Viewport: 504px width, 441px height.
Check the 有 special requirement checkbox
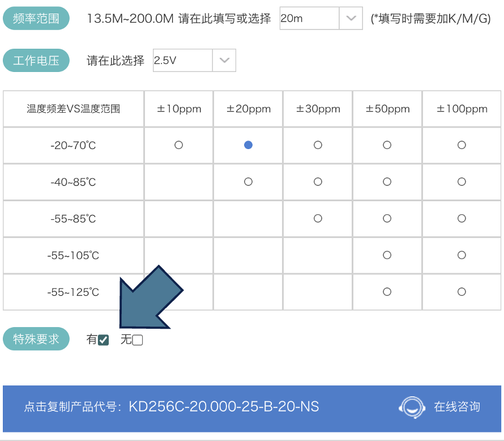[103, 340]
